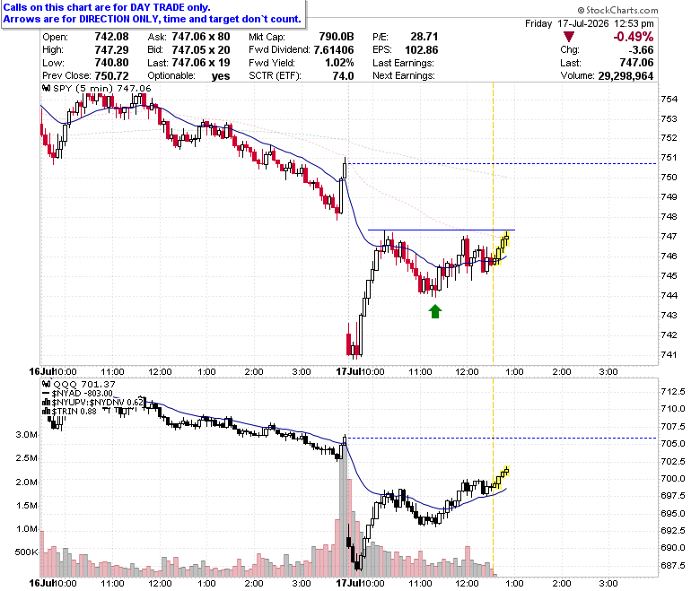700x591 pixels.
Task: Click the Low value 740.80
Action: (111, 63)
